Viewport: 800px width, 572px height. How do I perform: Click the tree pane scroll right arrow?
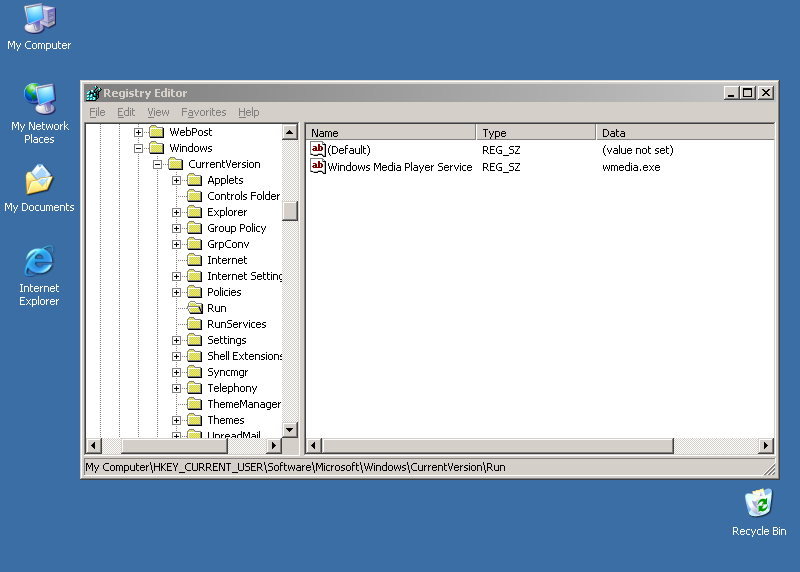pyautogui.click(x=274, y=445)
